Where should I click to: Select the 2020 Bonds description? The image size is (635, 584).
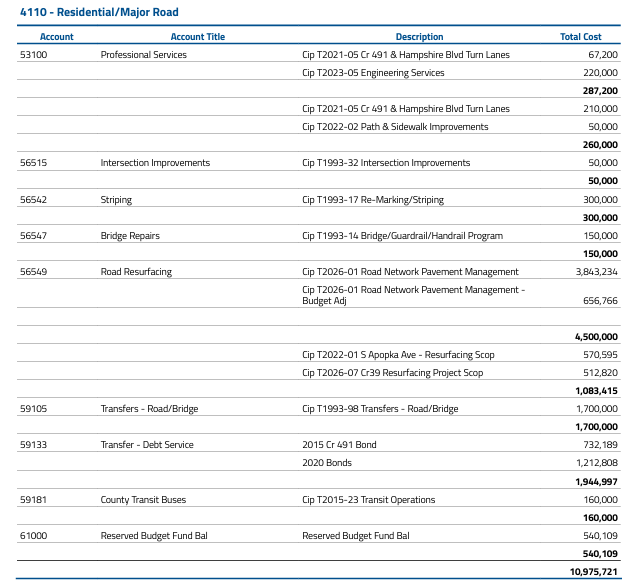327,463
